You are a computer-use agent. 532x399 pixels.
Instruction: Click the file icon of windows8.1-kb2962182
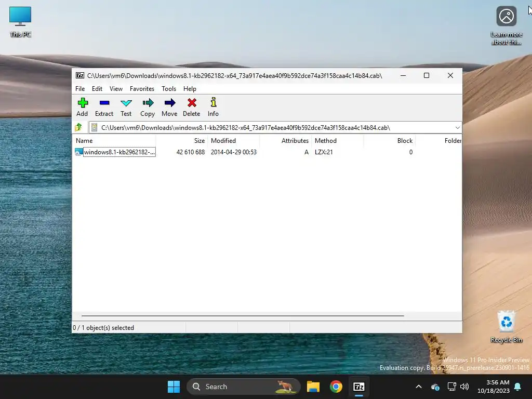point(79,152)
